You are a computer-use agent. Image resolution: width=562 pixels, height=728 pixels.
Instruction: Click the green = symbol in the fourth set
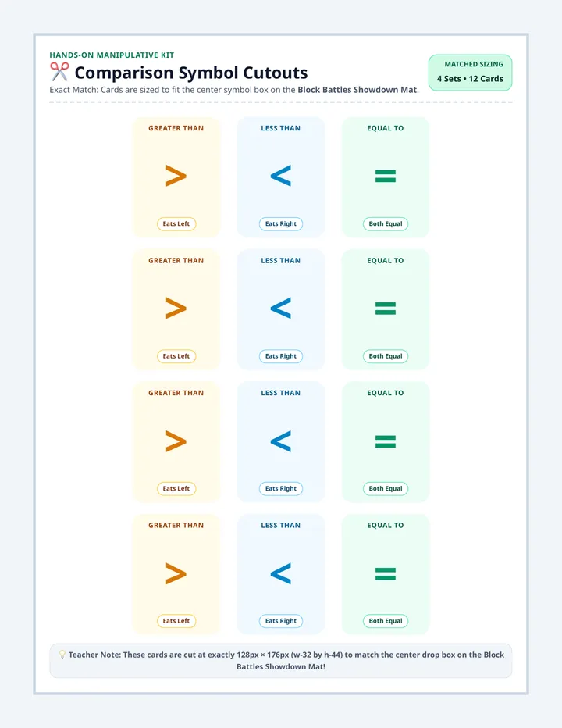(x=386, y=573)
